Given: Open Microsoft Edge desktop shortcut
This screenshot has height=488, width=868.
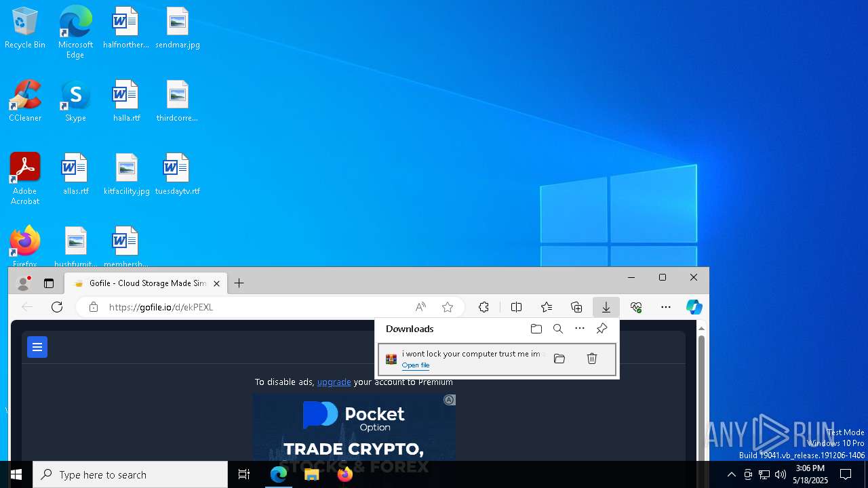Looking at the screenshot, I should [x=75, y=32].
